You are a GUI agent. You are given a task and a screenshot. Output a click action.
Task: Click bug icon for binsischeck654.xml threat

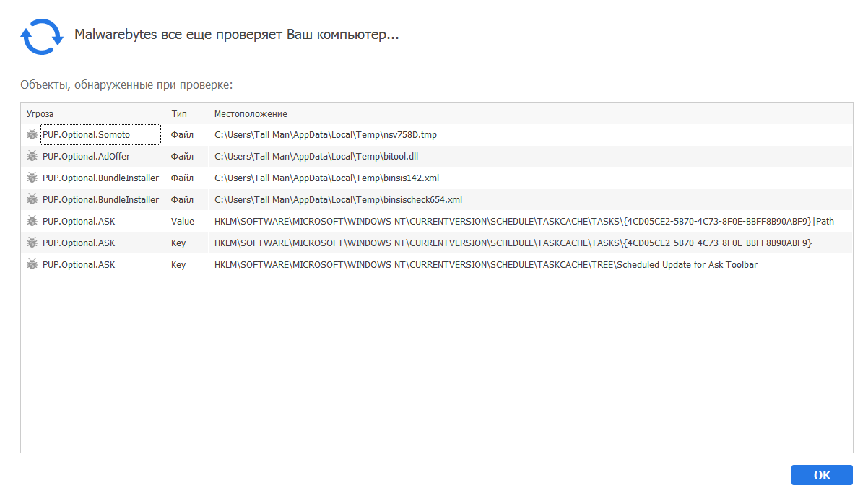(32, 199)
